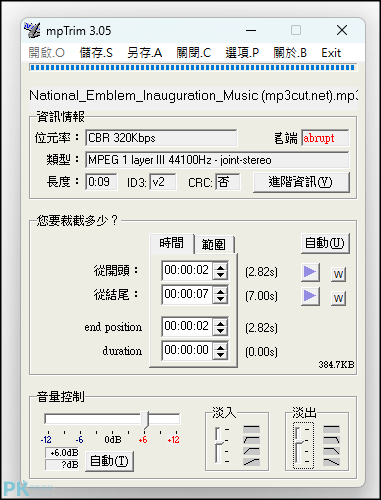
Task: Select the short fade-in curve icon
Action: [251, 439]
